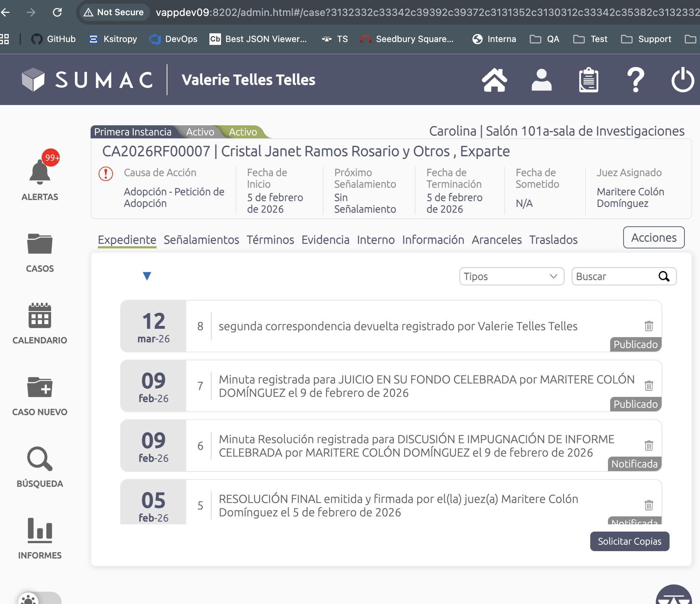Open the user profile icon
The image size is (700, 604).
541,80
